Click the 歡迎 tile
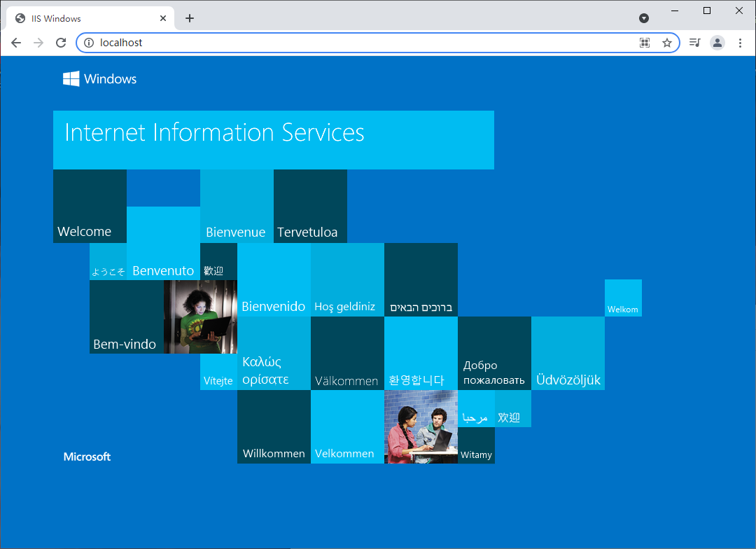 click(218, 261)
